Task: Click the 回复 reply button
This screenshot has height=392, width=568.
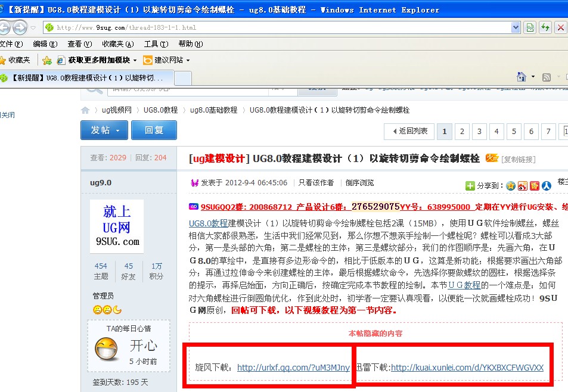Action: (x=154, y=130)
